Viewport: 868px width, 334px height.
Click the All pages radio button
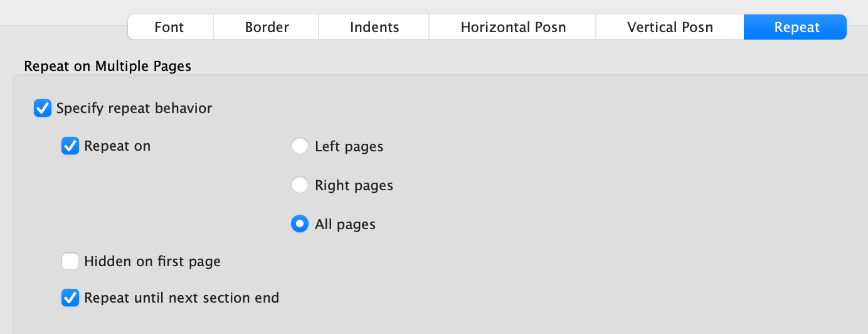tap(300, 224)
